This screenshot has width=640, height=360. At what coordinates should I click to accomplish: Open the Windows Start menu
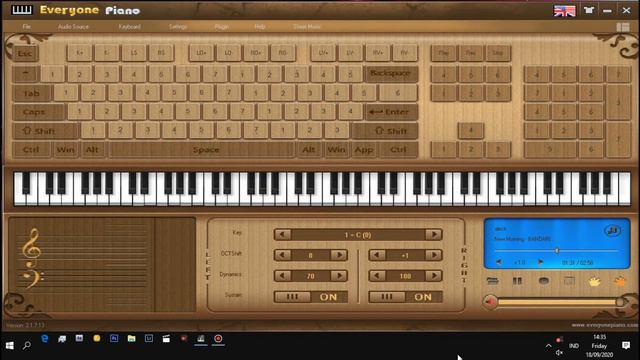(x=10, y=346)
